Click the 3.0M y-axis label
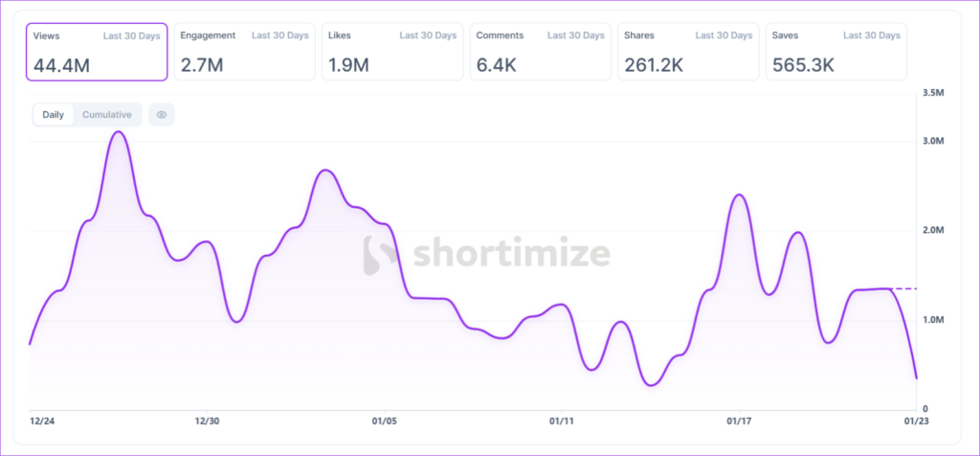This screenshot has width=980, height=456. pos(932,141)
